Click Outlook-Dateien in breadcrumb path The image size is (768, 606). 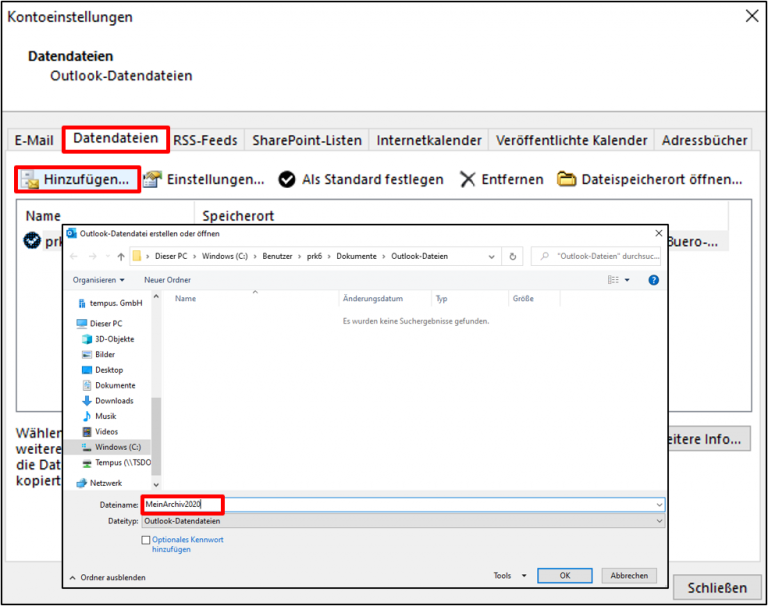[x=419, y=256]
